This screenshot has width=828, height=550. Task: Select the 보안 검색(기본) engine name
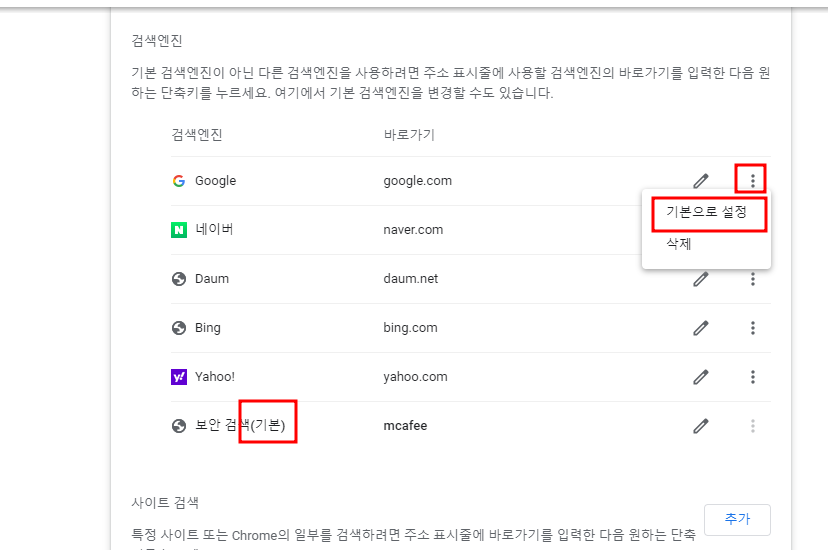click(240, 425)
